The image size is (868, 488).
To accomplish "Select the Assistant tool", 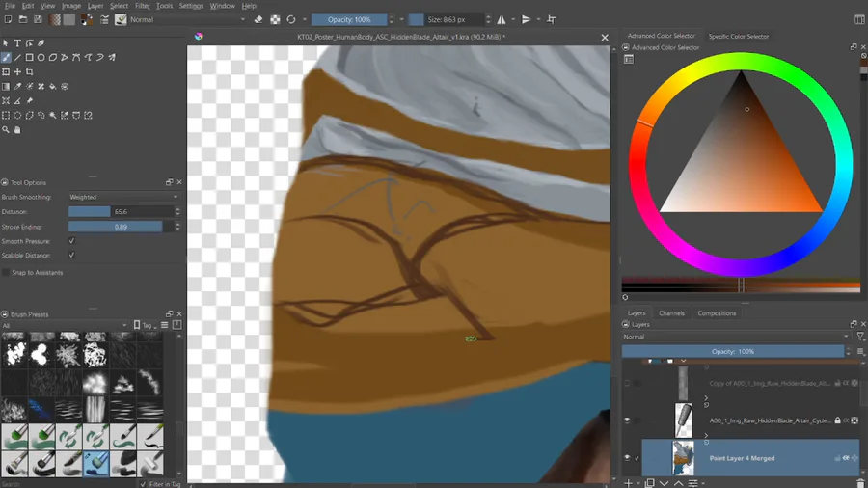I will click(x=6, y=100).
